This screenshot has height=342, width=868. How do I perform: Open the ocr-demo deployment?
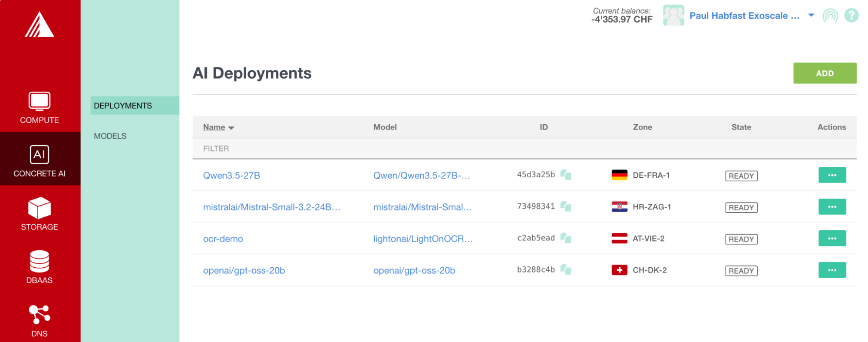(223, 239)
